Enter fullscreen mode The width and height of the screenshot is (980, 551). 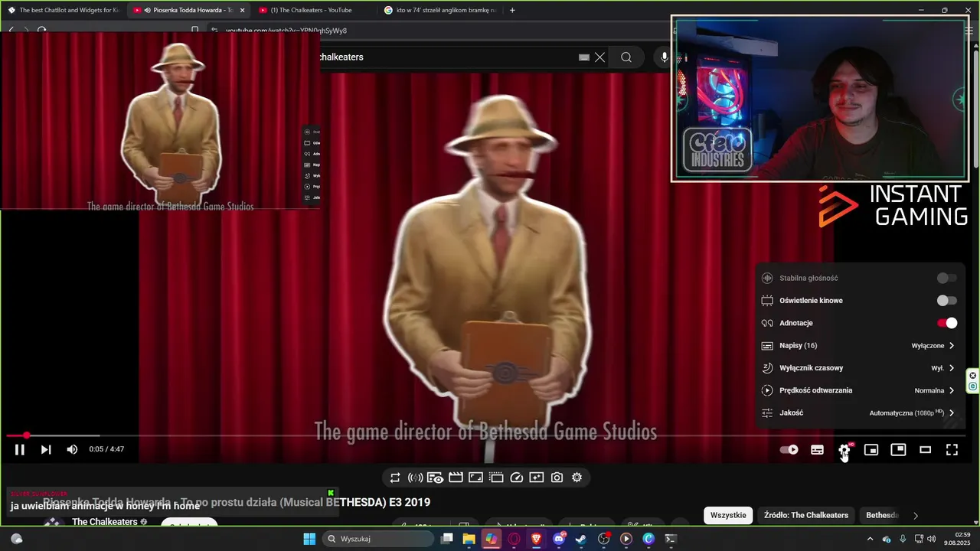pyautogui.click(x=952, y=450)
